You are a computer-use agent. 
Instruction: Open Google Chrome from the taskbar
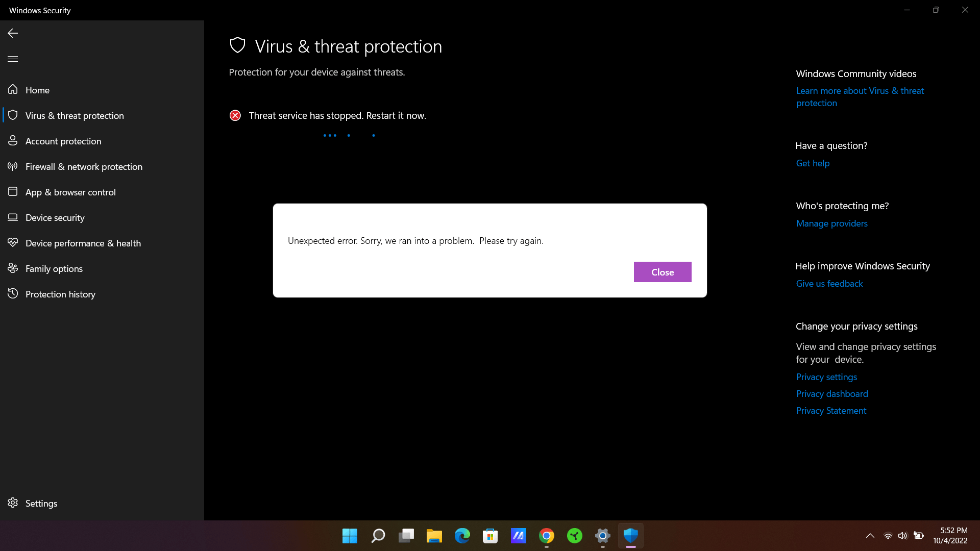[546, 536]
